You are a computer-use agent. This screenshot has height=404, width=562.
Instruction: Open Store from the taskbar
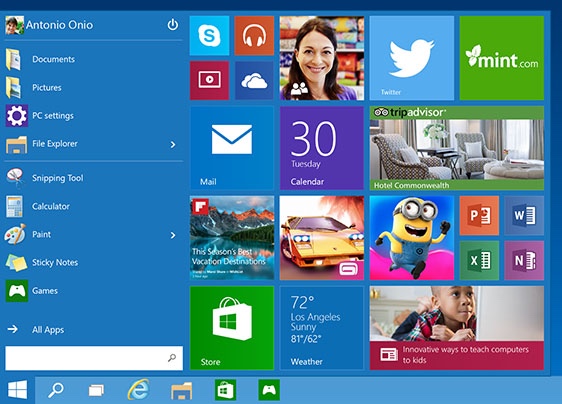[225, 390]
